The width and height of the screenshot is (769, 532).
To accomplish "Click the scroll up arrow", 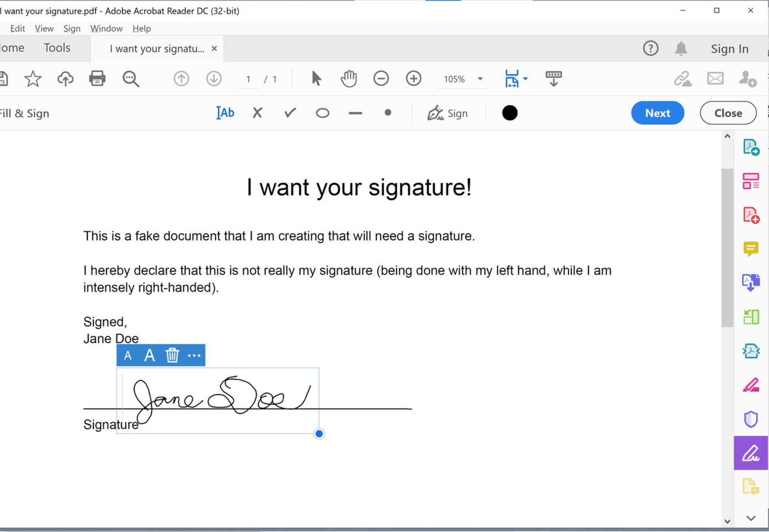I will (727, 137).
